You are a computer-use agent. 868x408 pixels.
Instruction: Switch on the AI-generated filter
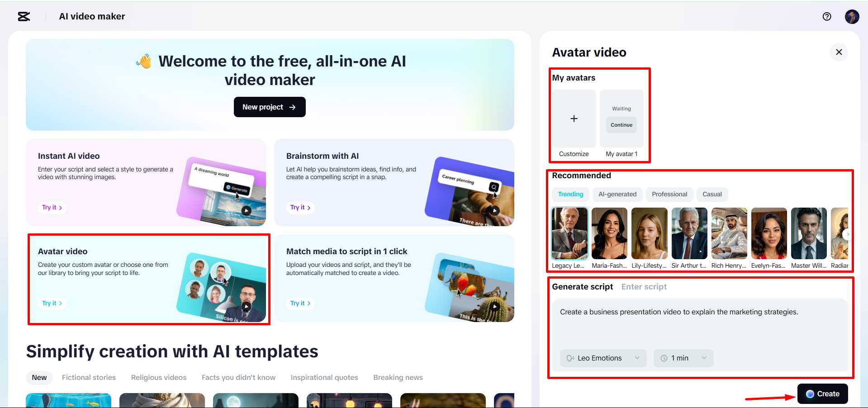click(x=617, y=194)
